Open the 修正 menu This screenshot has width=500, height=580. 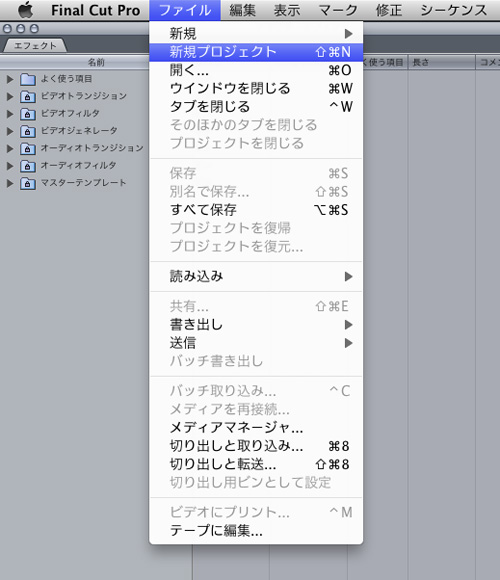389,10
